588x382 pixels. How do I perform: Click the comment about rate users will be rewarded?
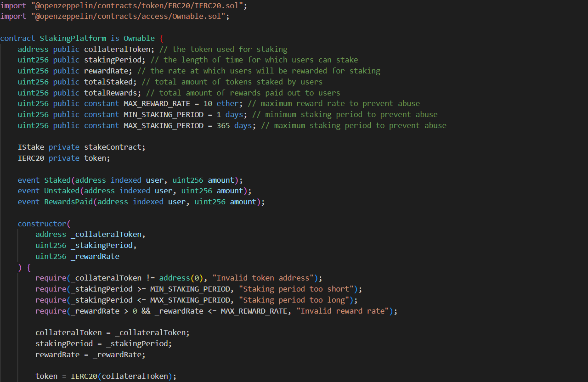pyautogui.click(x=259, y=71)
